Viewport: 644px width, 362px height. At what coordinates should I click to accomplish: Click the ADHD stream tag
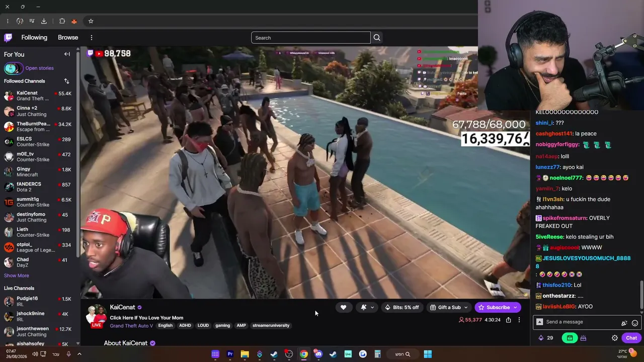[x=185, y=325]
